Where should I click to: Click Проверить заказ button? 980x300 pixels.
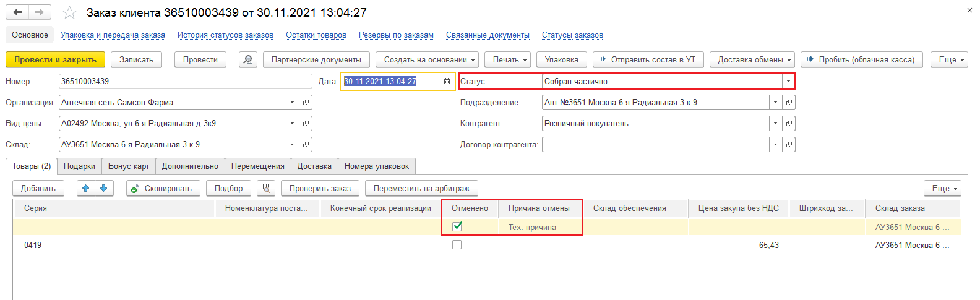point(320,188)
